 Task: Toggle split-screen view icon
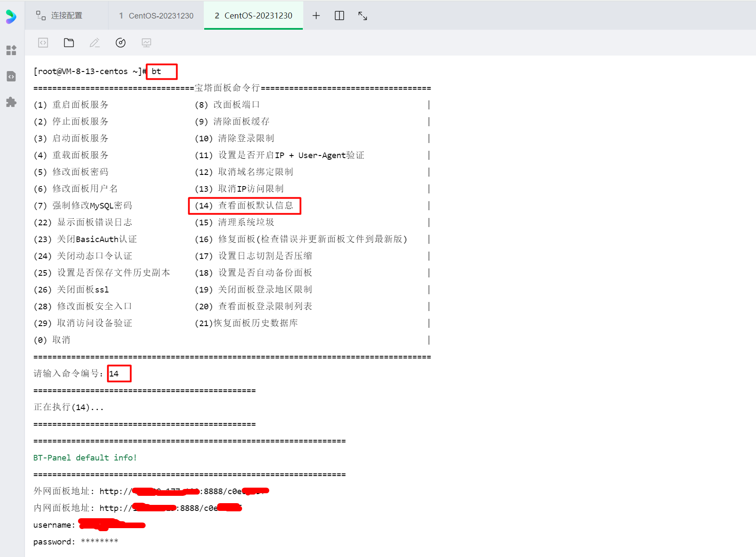pos(339,16)
